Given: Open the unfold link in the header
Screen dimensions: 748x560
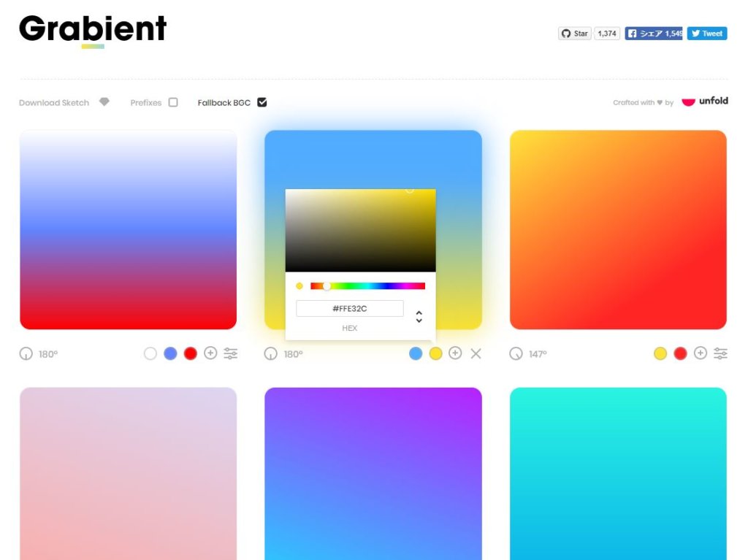Looking at the screenshot, I should [705, 101].
